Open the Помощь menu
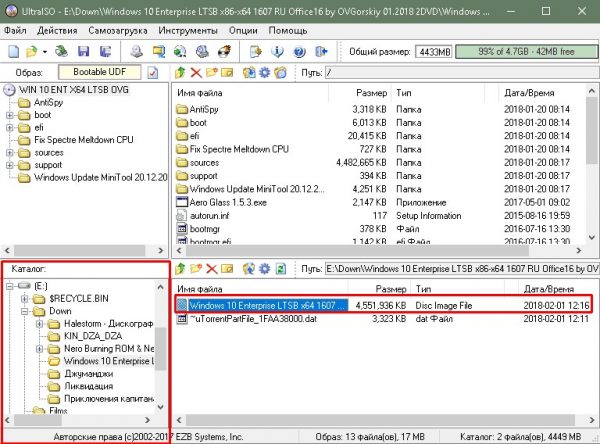Screen dimensions: 600x444 click(x=288, y=30)
